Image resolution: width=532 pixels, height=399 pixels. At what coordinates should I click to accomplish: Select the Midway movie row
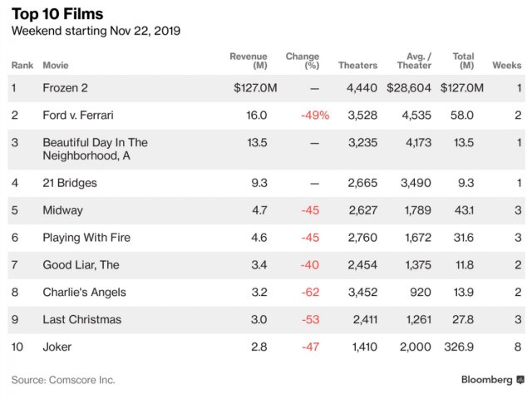[63, 210]
